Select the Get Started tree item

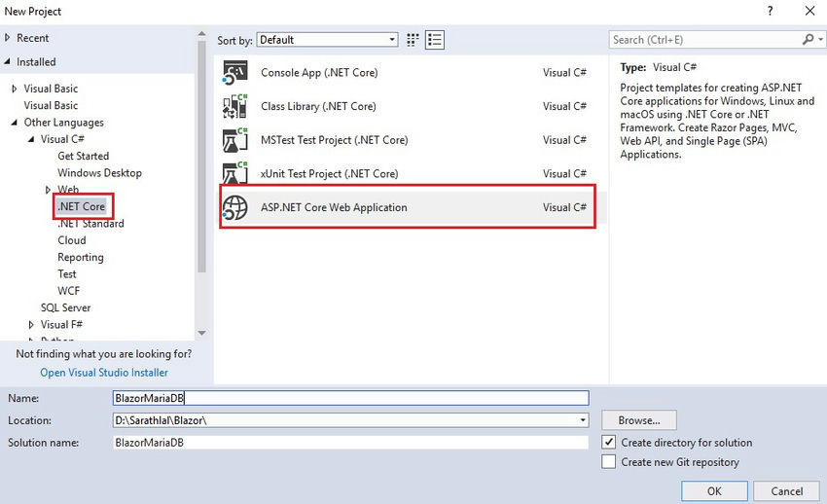[x=84, y=156]
